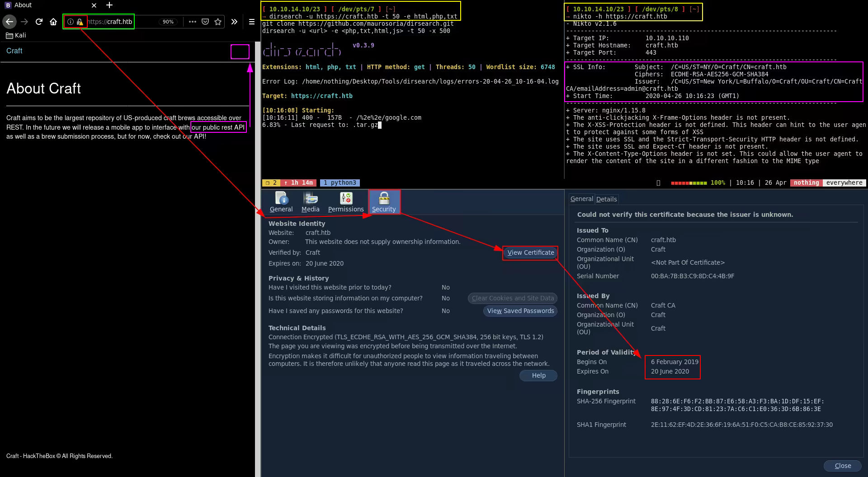Open the Firefox hamburger menu

252,22
